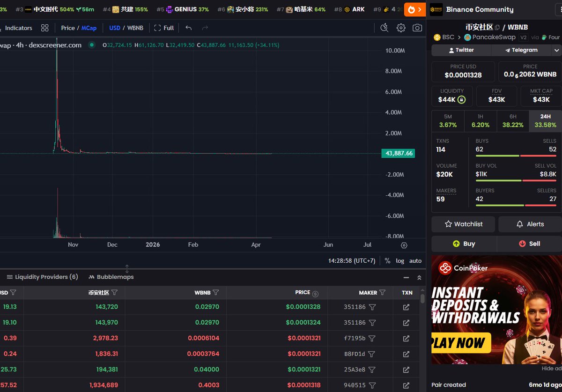Toggle log scale on chart
Viewport: 562px width, 392px height.
pyautogui.click(x=399, y=261)
